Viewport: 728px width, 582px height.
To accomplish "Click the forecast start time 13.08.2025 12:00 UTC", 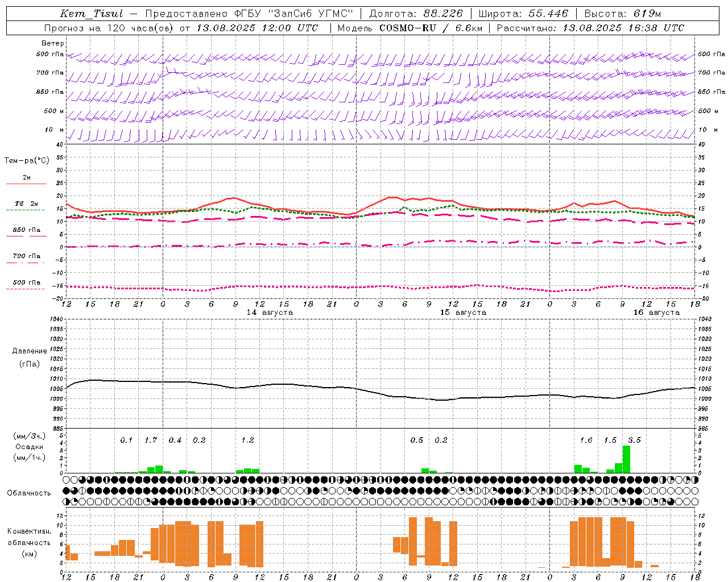I will [x=258, y=28].
